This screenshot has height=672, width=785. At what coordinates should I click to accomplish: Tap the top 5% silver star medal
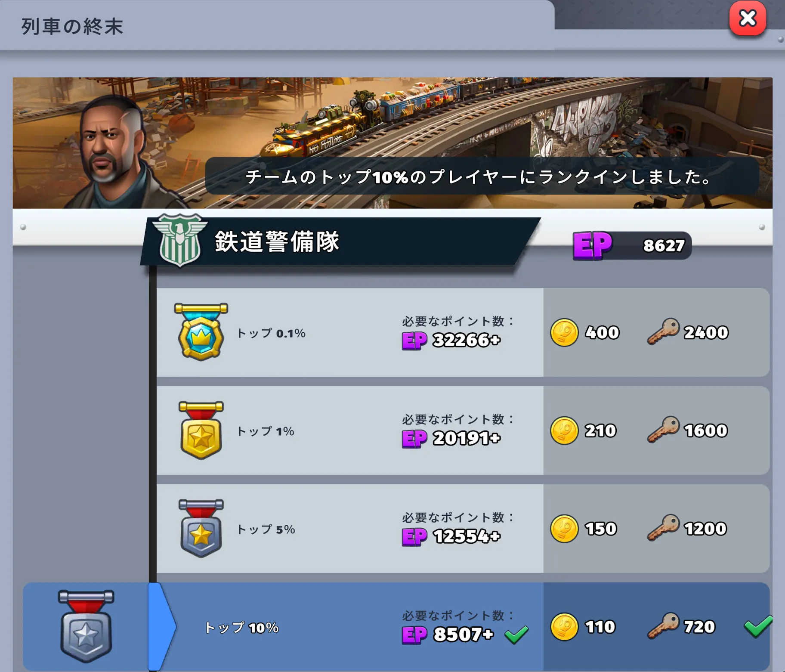(201, 528)
